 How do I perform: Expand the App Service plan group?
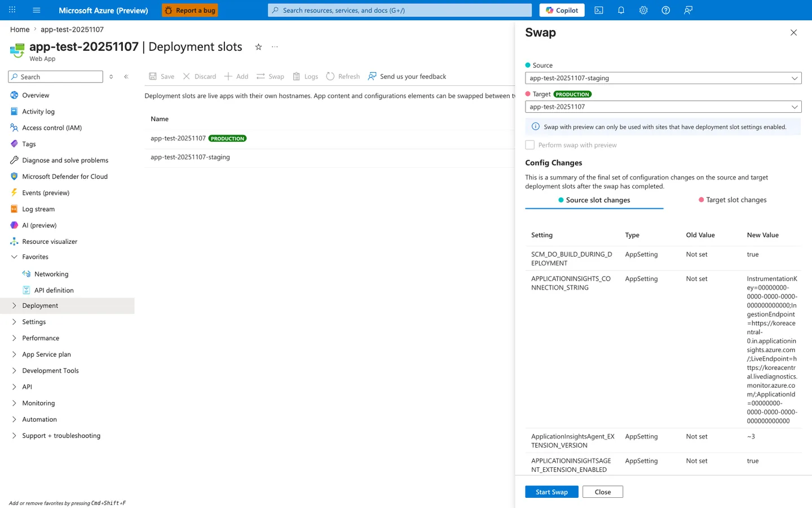pos(68,354)
